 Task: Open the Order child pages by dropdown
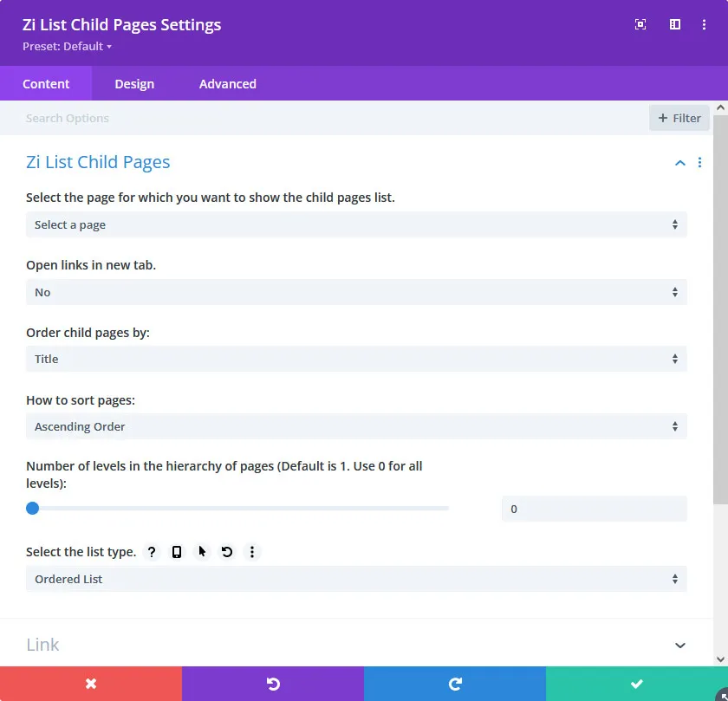[x=356, y=360]
